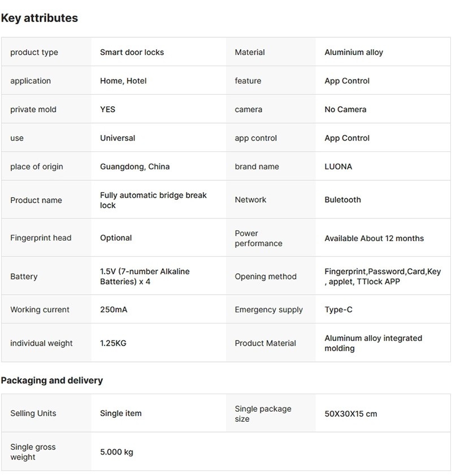Click the Key attributes heading
Screen dimensions: 452x476
click(40, 18)
